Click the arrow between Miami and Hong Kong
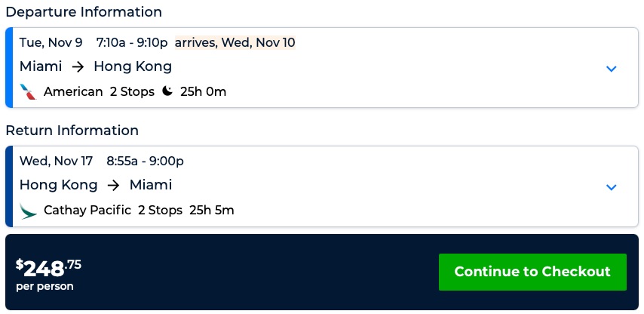This screenshot has width=644, height=314. pos(78,67)
